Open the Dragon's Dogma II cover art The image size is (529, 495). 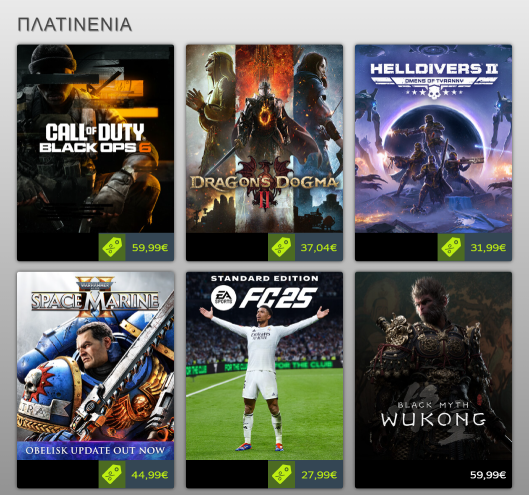pyautogui.click(x=264, y=139)
